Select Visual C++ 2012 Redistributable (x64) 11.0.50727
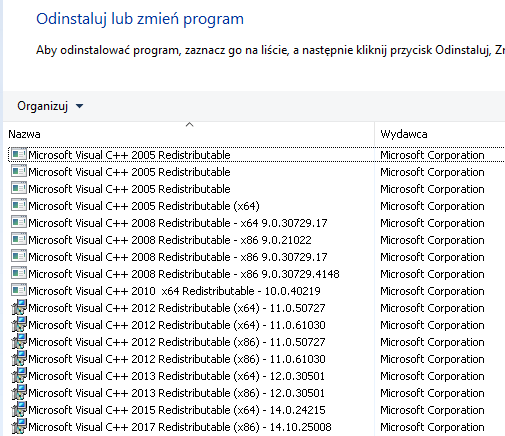The image size is (505, 436). tap(177, 308)
